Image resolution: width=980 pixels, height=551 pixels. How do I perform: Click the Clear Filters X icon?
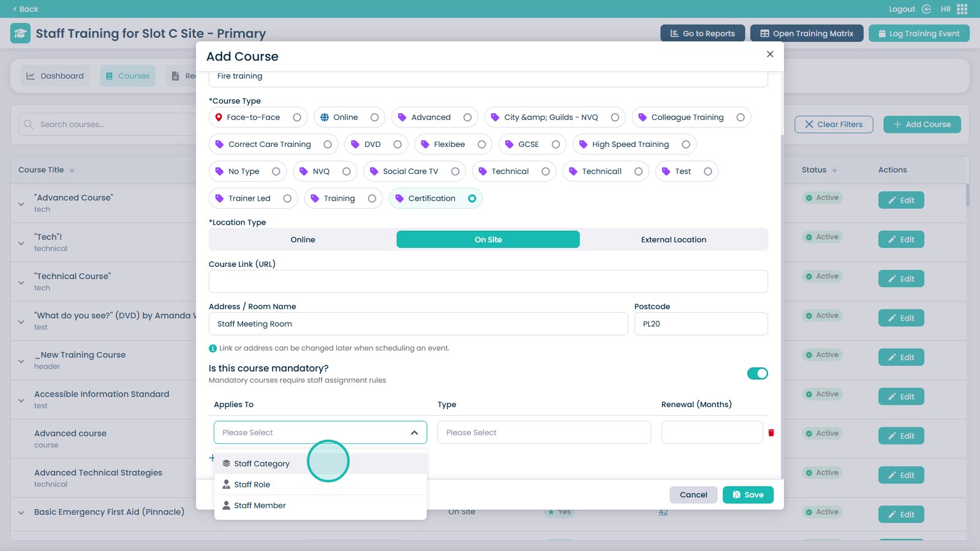tap(809, 124)
